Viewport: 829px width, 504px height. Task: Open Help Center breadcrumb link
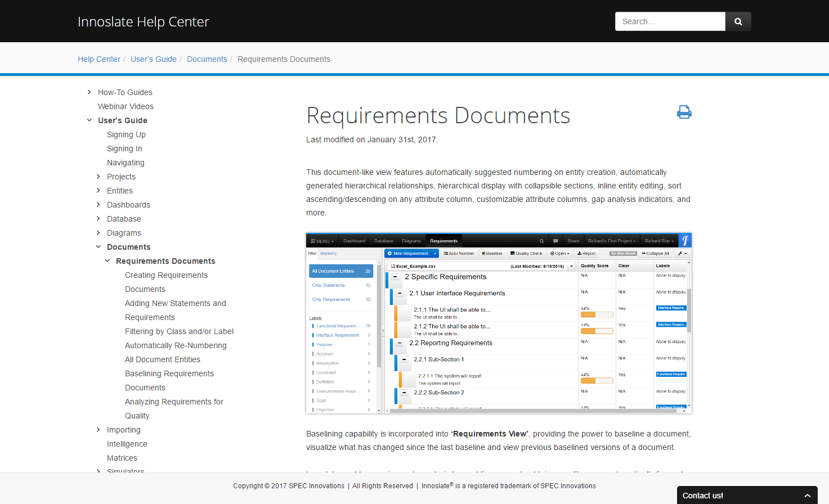pyautogui.click(x=99, y=59)
